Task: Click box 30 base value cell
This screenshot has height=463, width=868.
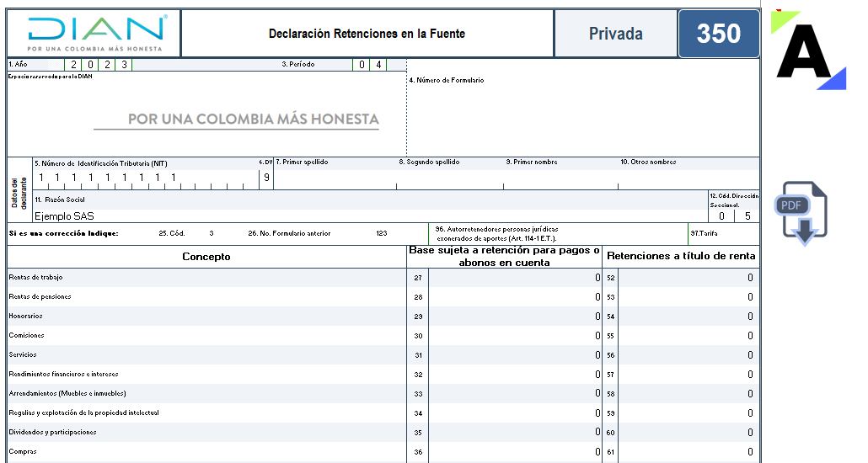Action: [516, 336]
